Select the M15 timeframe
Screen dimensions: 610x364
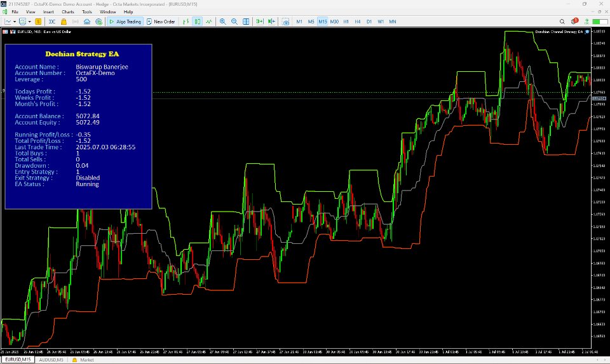(323, 22)
